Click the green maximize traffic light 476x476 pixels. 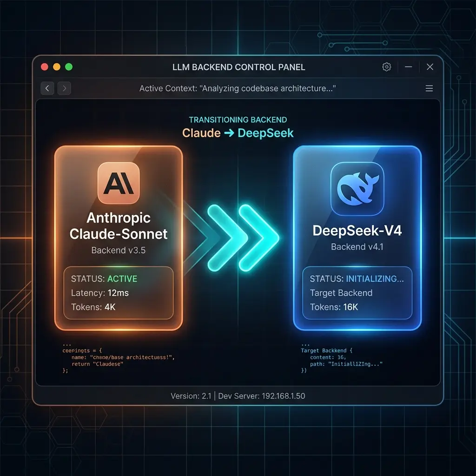click(69, 67)
